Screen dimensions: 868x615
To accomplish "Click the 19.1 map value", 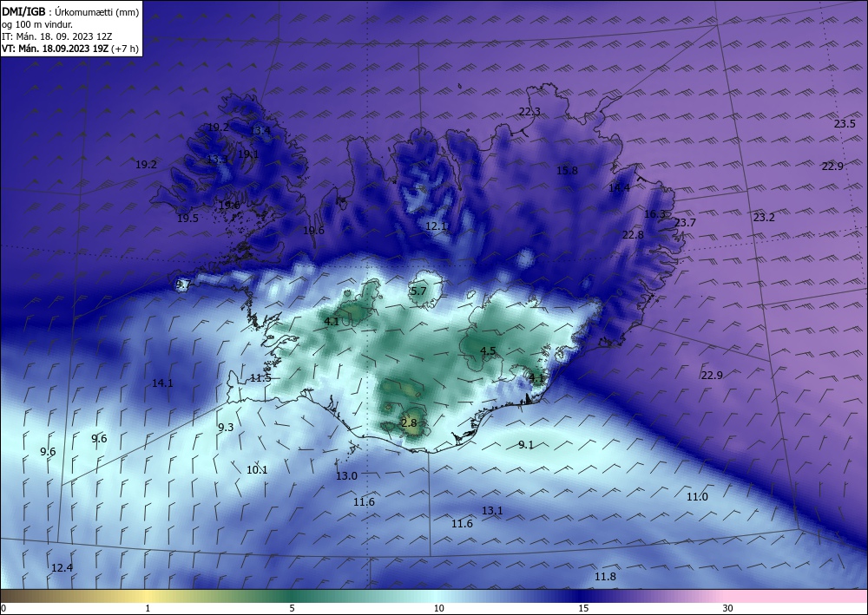I will [248, 154].
